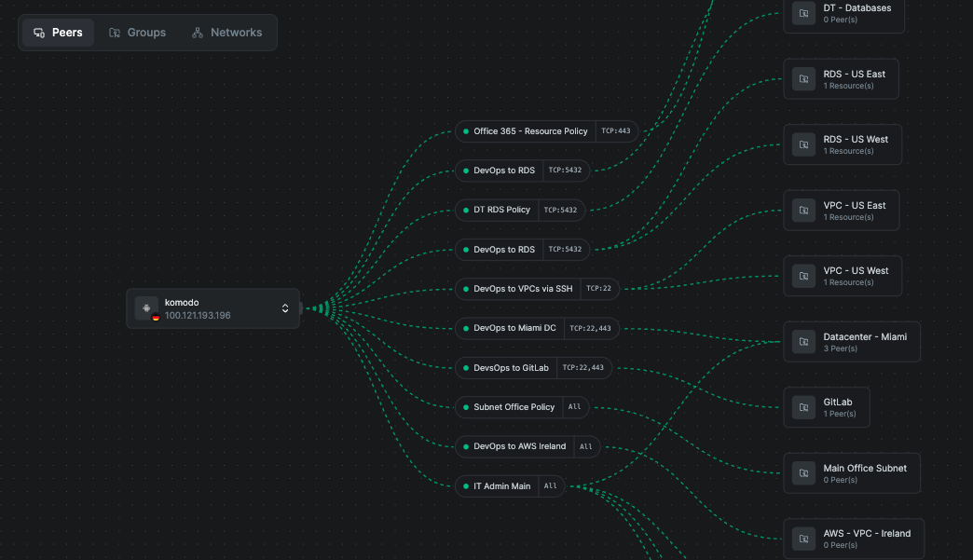Screen dimensions: 973x560
Task: Click the RDS - US East group icon
Action: [803, 79]
